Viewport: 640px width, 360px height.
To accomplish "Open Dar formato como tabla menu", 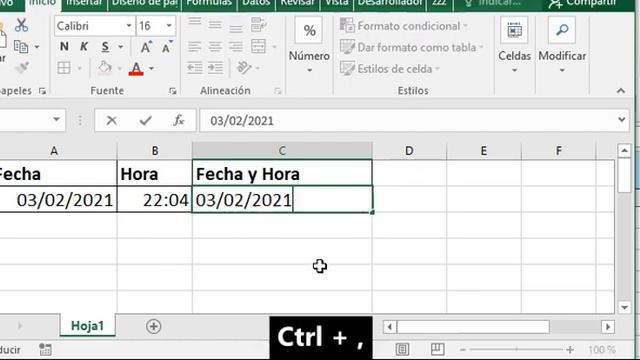I will [411, 47].
